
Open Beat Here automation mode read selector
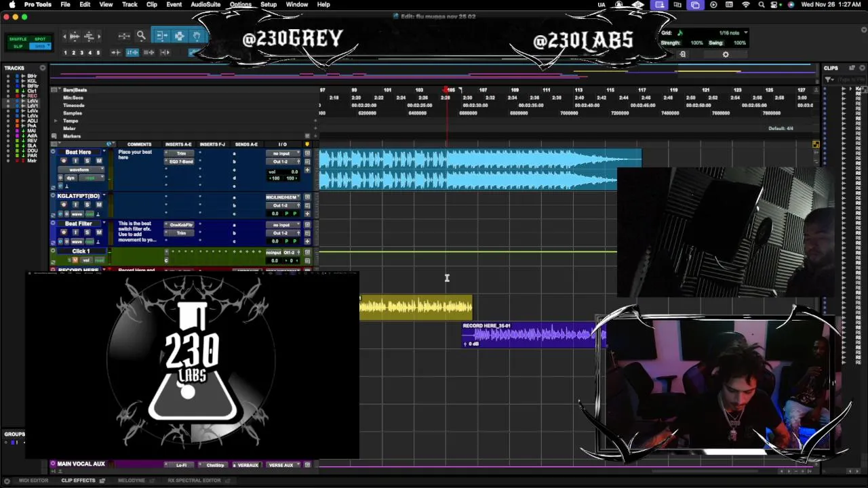(91, 178)
